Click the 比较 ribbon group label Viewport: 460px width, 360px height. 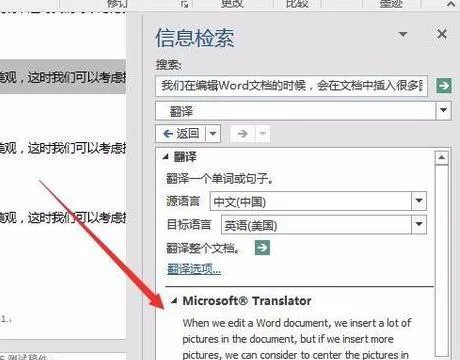pos(297,4)
